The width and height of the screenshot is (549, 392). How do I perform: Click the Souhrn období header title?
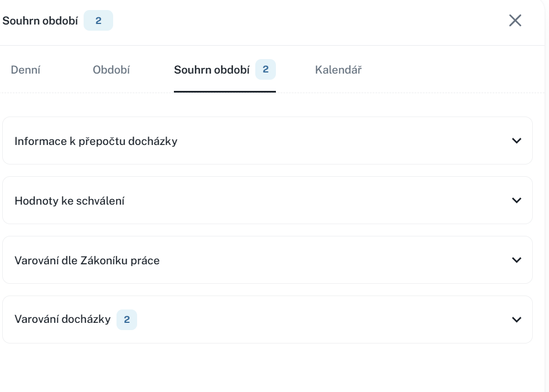(x=40, y=21)
